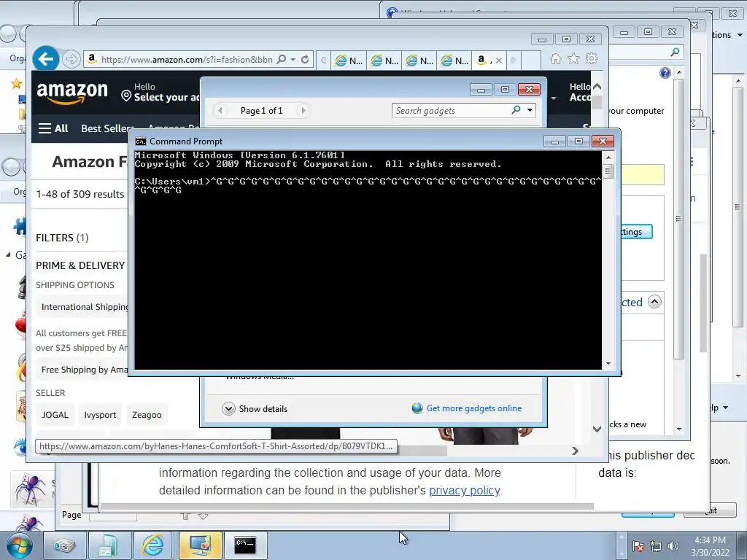
Task: Click the Internet Explorer forward arrow button
Action: (71, 59)
